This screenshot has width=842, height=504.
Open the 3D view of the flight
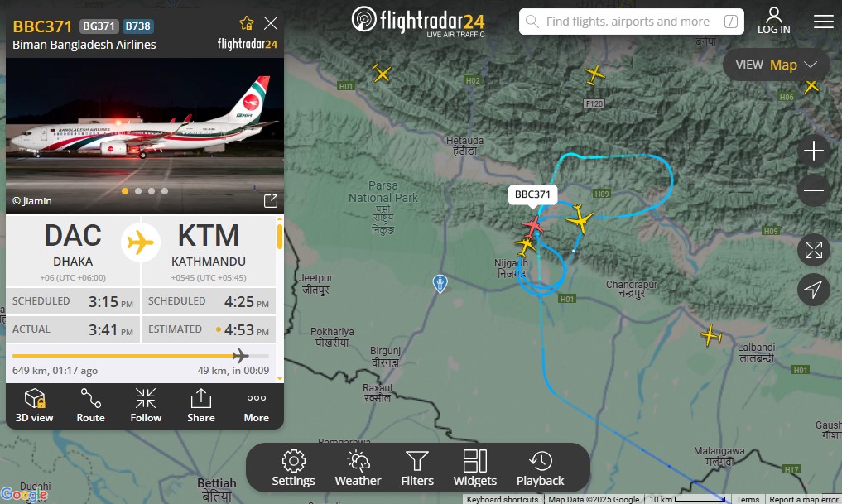pos(34,406)
